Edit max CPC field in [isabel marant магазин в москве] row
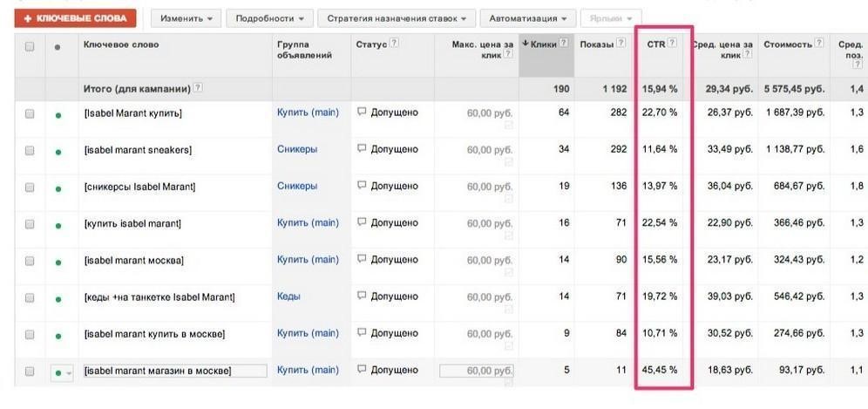This screenshot has height=409, width=868. 477,371
